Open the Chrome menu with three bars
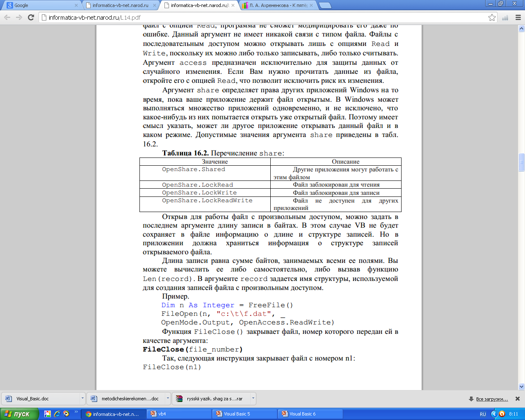525x420 pixels. coord(518,17)
